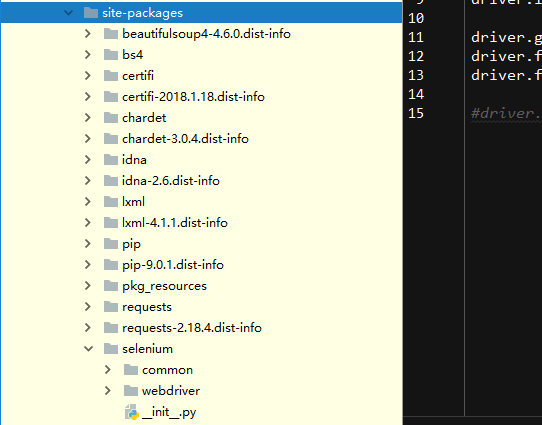
Task: Click line number 15 in editor gutter
Action: tap(416, 113)
